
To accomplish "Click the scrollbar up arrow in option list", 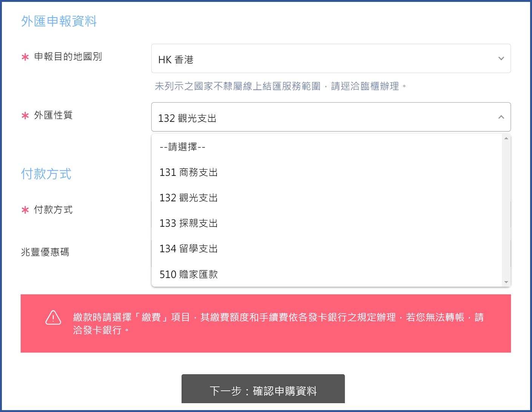I will 506,137.
